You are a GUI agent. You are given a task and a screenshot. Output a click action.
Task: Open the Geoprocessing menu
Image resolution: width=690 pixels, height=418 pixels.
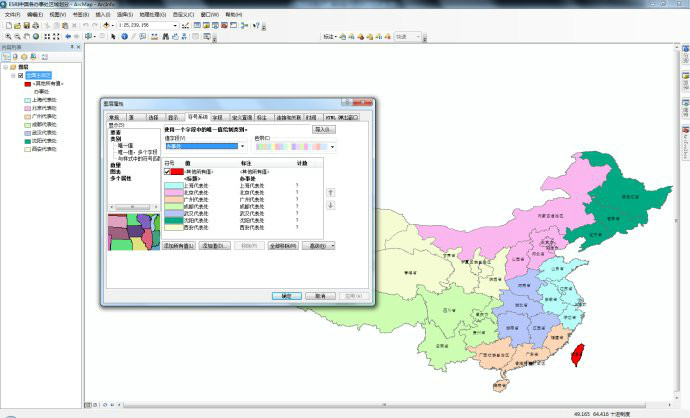152,15
